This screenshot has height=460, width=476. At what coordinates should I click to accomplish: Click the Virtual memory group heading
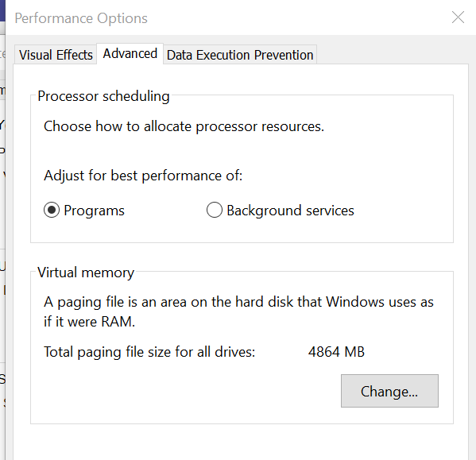point(86,273)
